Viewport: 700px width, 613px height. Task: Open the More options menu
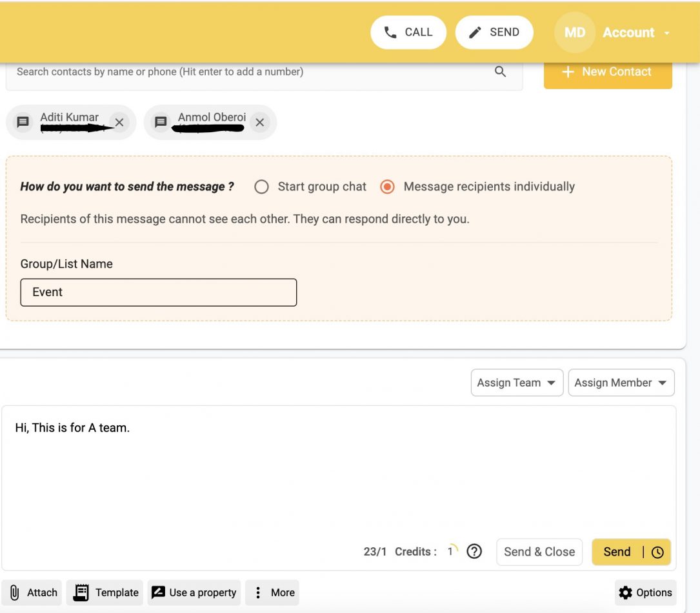(x=272, y=592)
